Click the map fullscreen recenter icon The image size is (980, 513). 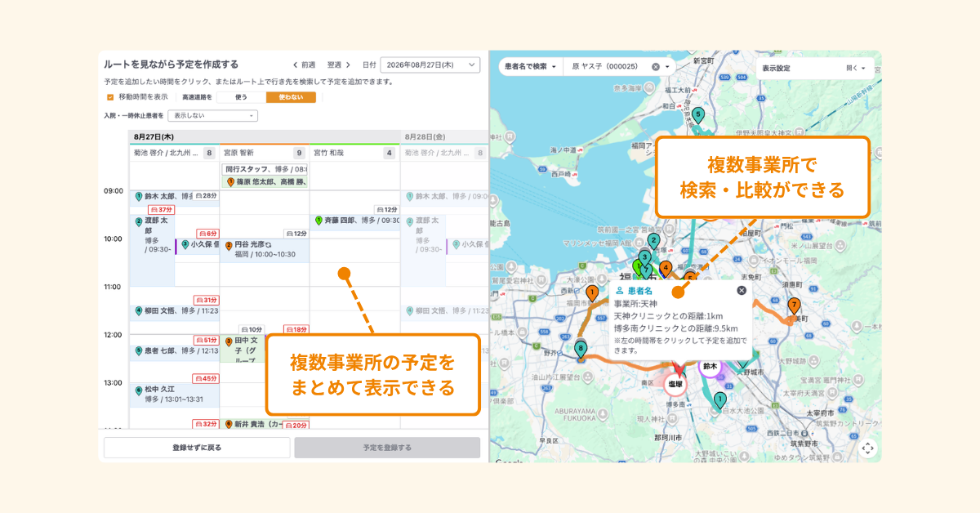point(867,448)
